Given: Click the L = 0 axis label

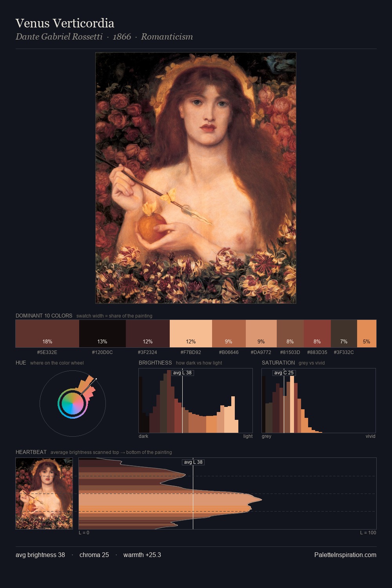Looking at the screenshot, I should coord(84,533).
